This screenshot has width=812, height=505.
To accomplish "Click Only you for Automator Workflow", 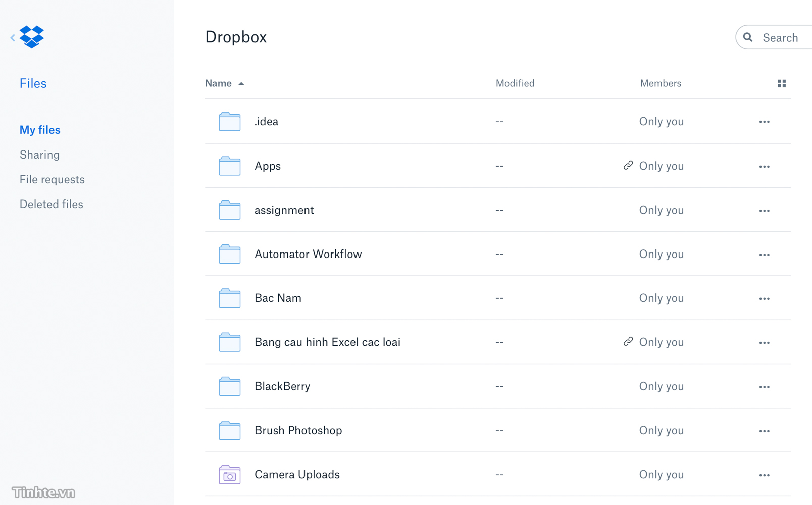I will tap(662, 254).
